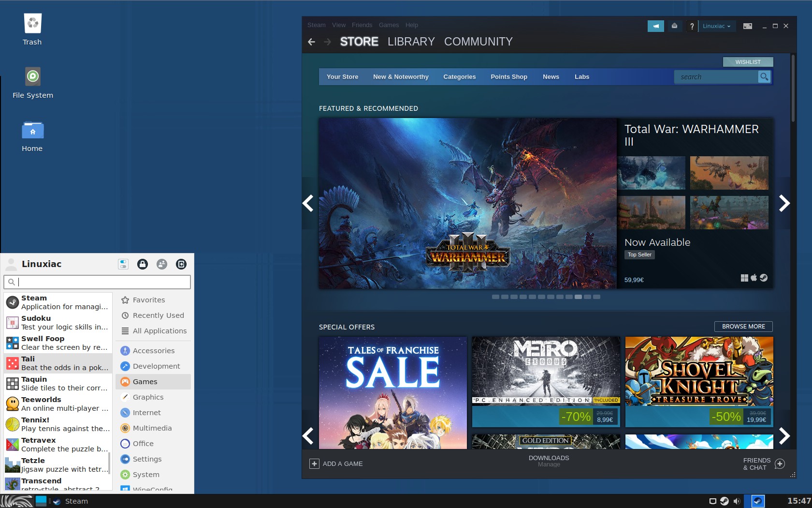The height and width of the screenshot is (508, 812).
Task: Go forward with Steam's forward arrow
Action: pyautogui.click(x=327, y=42)
